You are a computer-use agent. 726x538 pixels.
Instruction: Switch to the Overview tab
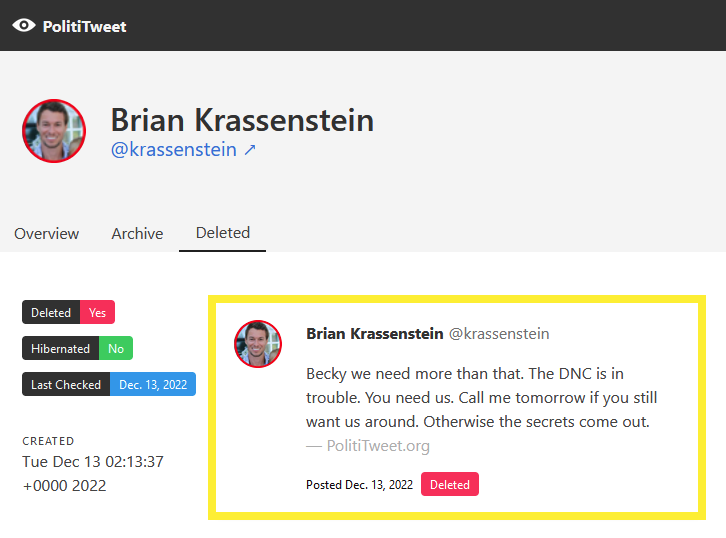46,233
